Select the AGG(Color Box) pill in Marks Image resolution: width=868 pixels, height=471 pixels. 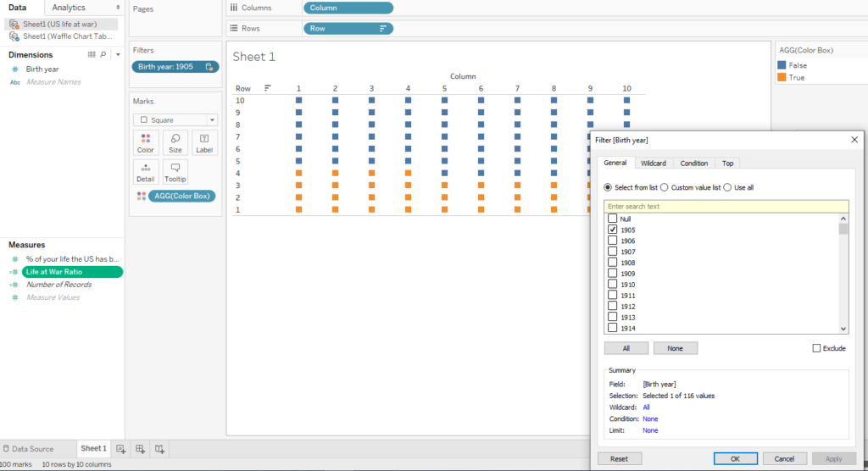pos(182,196)
